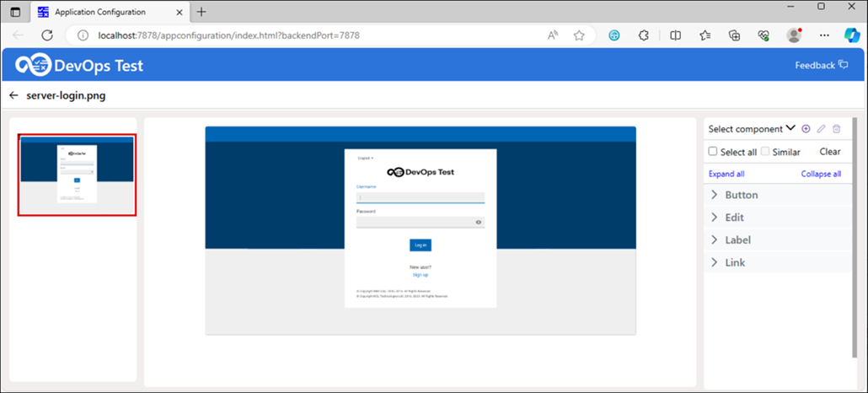Screen dimensions: 868x393
Task: Click the Username field in preview
Action: pos(421,197)
